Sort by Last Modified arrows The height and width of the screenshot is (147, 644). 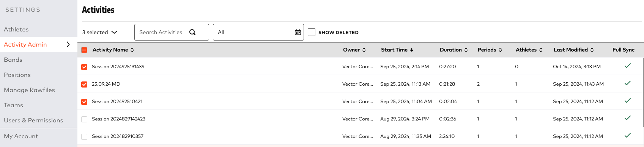[592, 50]
